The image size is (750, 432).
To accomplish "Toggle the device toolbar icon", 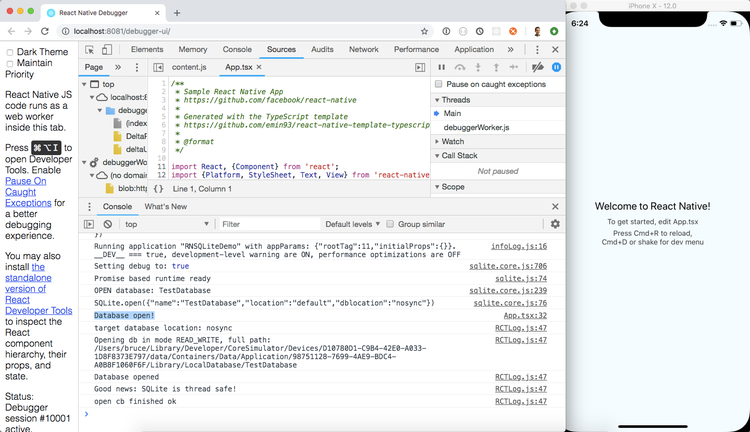I will pos(107,50).
